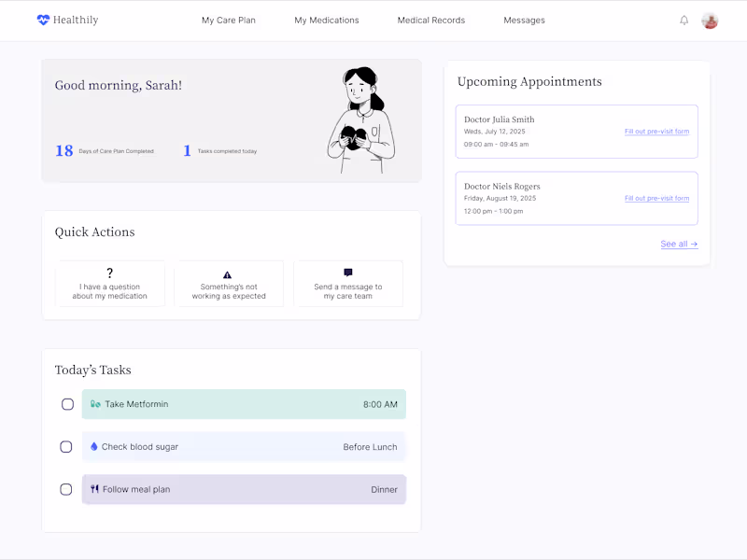Click the question mark medication help icon
Viewport: 747px width, 560px height.
coord(110,273)
